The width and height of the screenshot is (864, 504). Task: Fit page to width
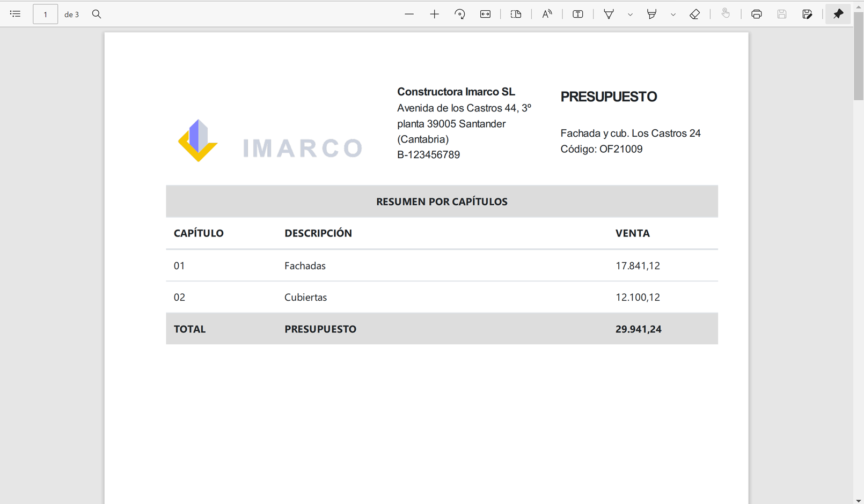coord(485,14)
